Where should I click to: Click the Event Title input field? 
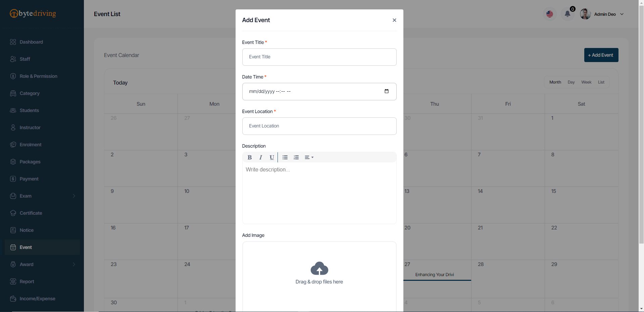click(x=319, y=57)
